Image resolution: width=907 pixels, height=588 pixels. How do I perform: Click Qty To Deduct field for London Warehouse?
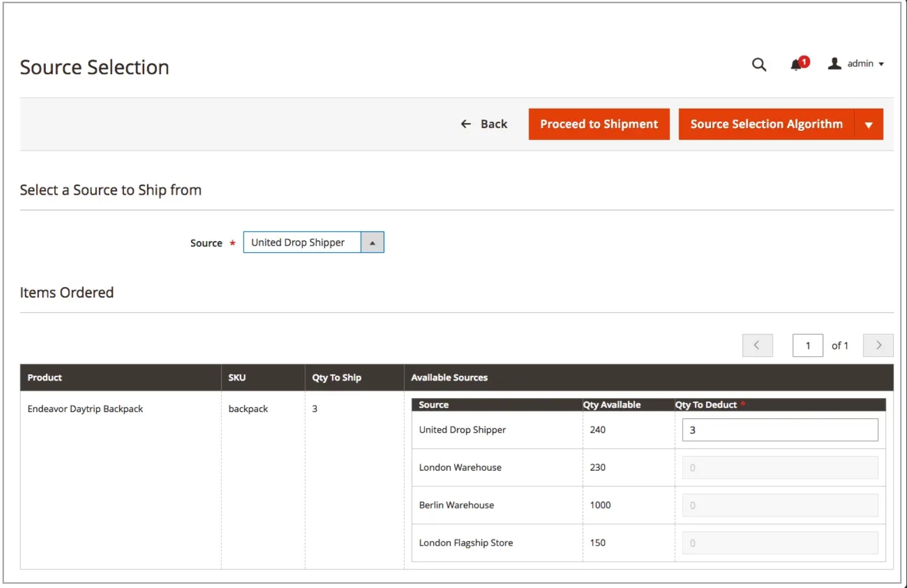point(780,468)
